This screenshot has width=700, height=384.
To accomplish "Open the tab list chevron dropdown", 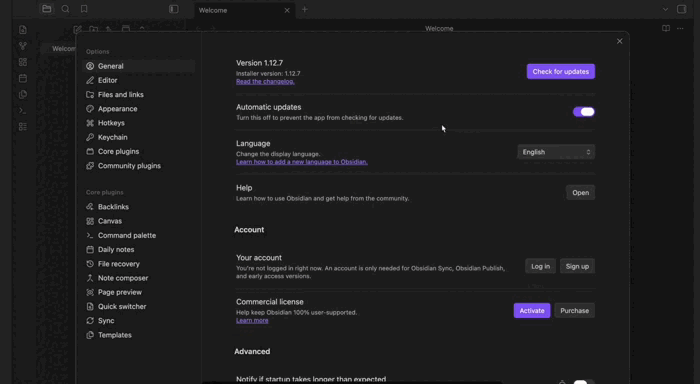I will click(x=665, y=9).
